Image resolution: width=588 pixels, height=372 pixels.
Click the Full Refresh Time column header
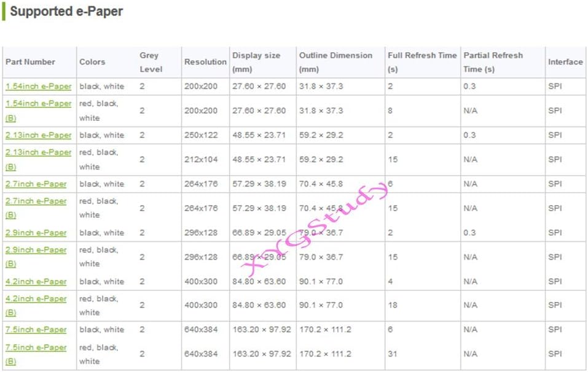422,55
